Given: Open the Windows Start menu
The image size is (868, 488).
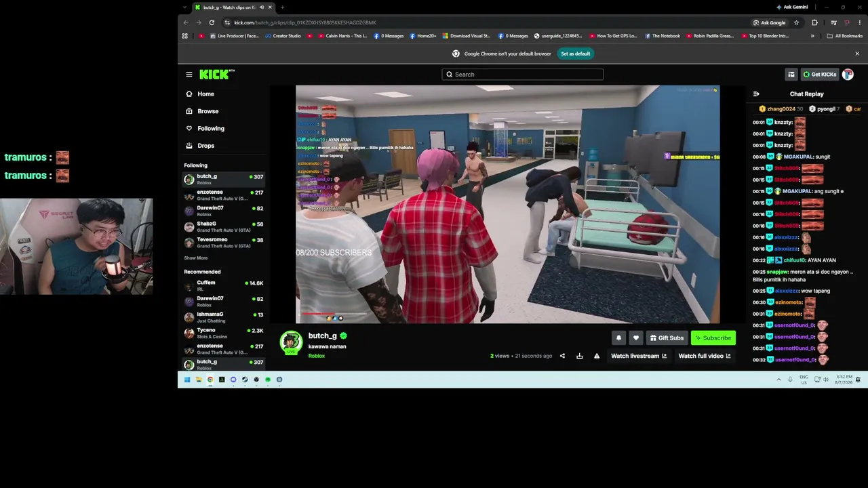Looking at the screenshot, I should (x=187, y=380).
